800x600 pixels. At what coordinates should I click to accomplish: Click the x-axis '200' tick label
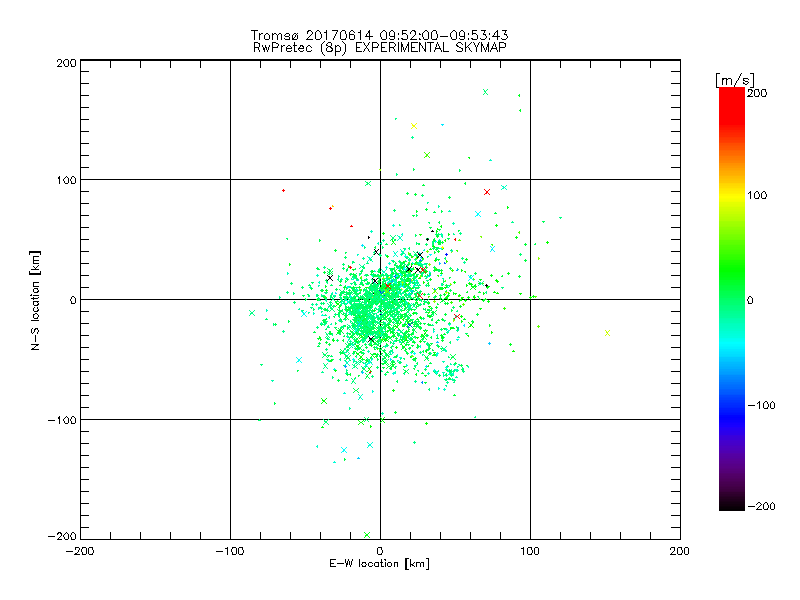click(x=679, y=551)
